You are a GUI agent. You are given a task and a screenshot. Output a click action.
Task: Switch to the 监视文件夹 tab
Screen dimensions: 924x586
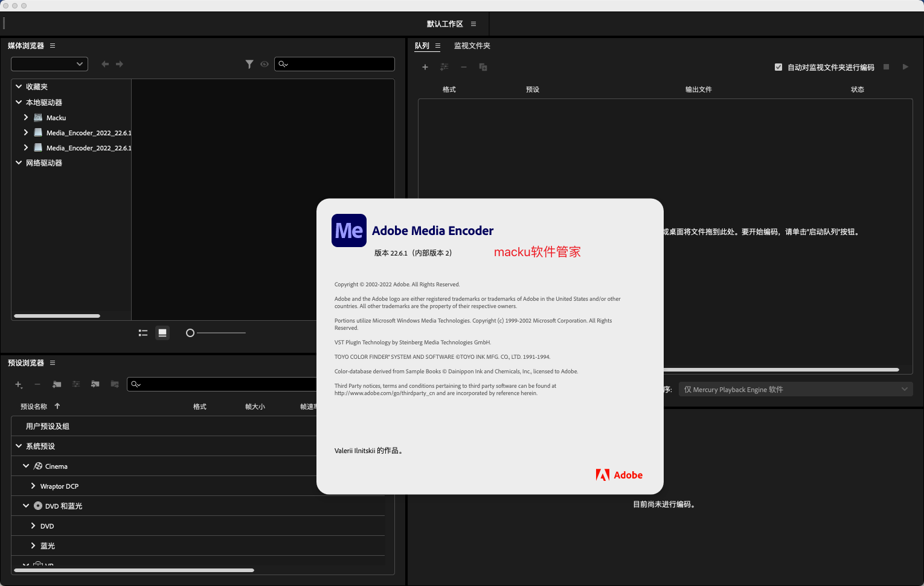point(472,46)
